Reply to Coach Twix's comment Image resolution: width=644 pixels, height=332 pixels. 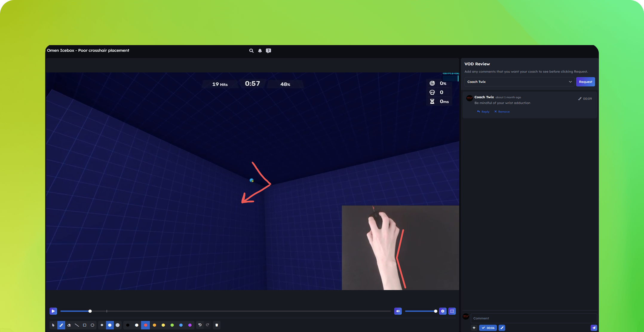[x=483, y=112]
